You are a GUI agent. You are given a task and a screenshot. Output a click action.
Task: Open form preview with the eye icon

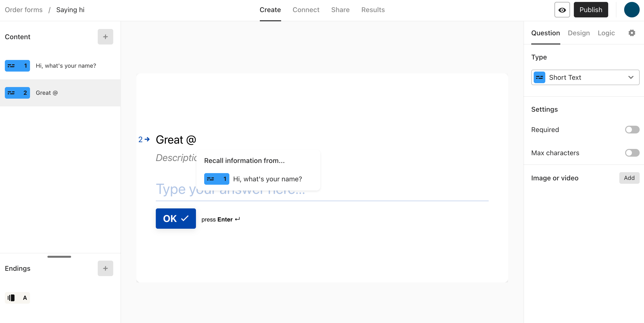tap(562, 10)
